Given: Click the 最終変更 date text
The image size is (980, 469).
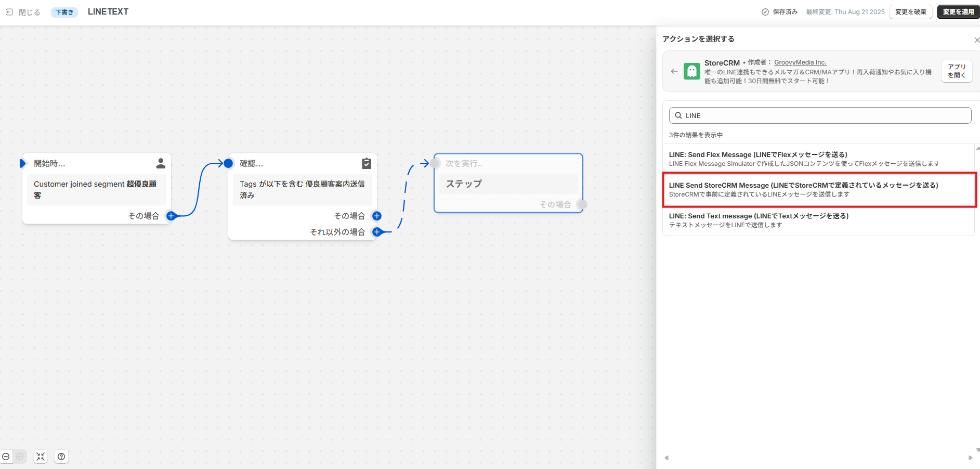Looking at the screenshot, I should tap(845, 12).
